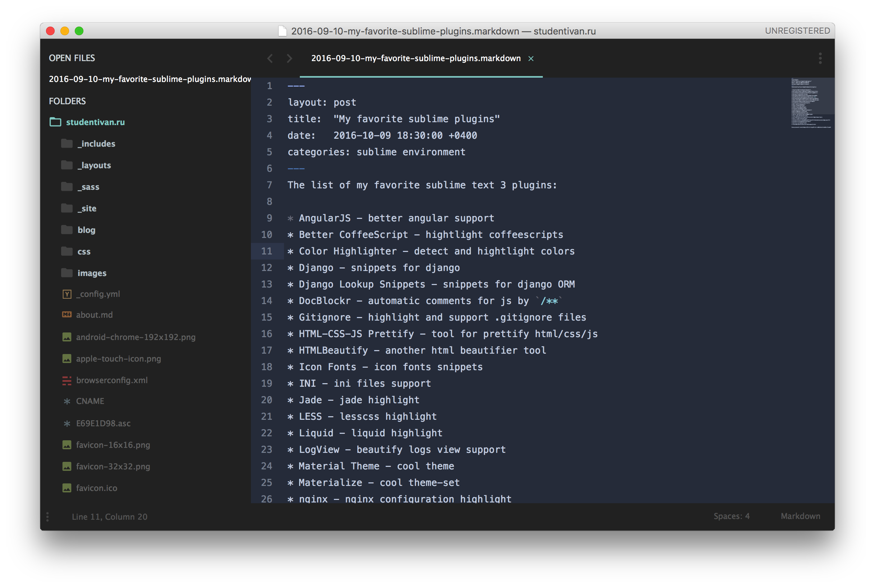875x588 pixels.
Task: Open apple-touch-icon.png in sidebar
Action: tap(119, 359)
